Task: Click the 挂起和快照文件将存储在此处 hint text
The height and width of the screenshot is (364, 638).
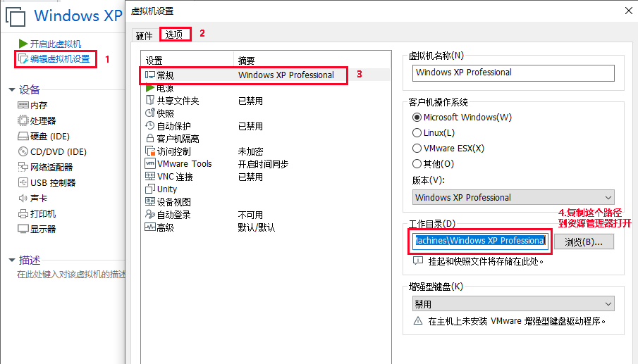Action: pos(486,261)
